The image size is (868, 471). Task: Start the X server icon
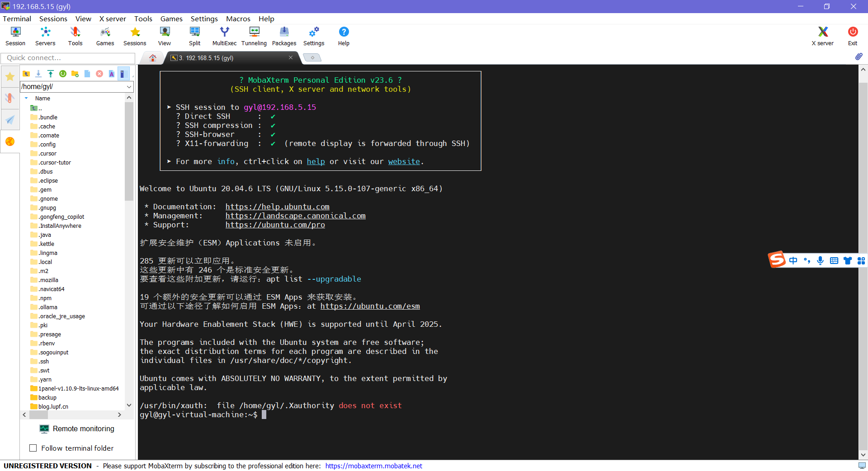pyautogui.click(x=822, y=36)
